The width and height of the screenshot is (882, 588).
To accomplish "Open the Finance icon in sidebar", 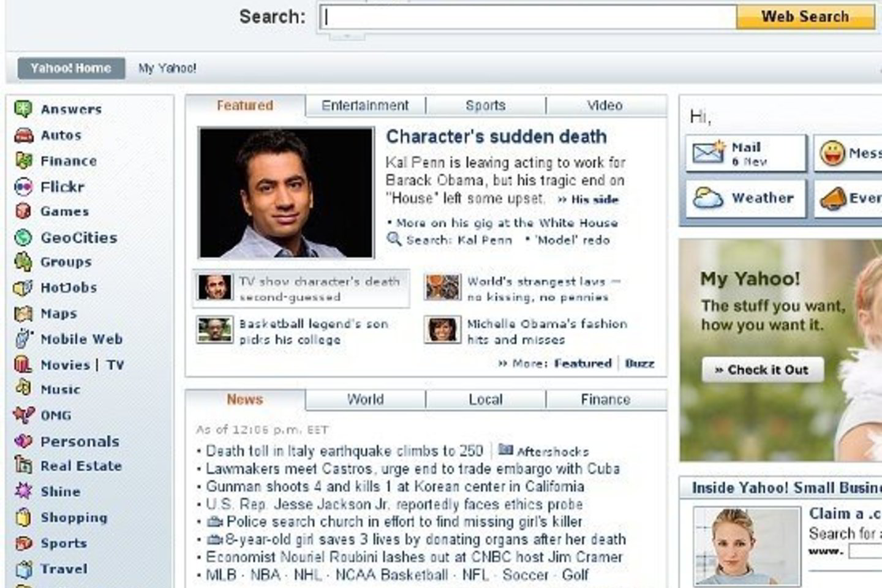I will coord(23,160).
